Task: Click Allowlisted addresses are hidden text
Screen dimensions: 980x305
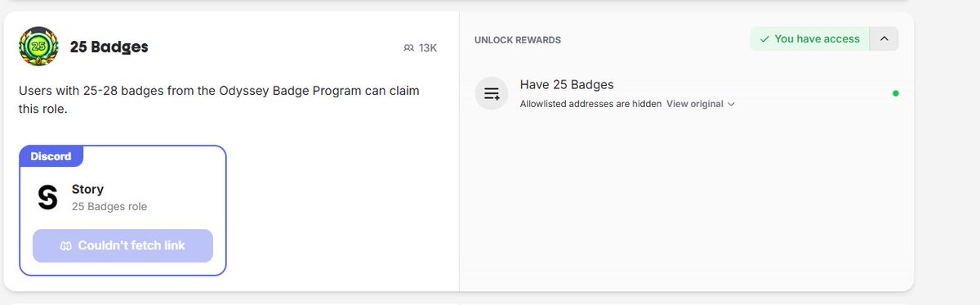Action: pos(590,104)
